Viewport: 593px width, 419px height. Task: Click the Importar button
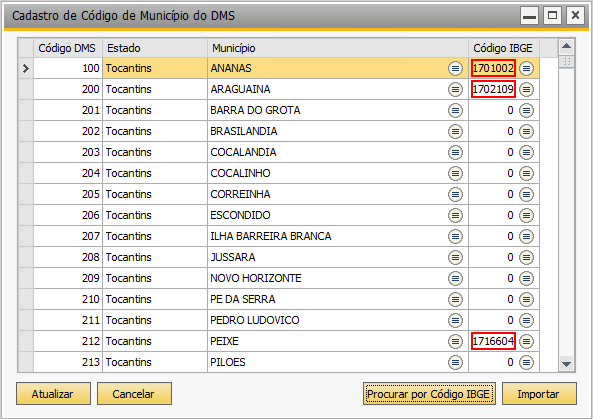pos(539,394)
